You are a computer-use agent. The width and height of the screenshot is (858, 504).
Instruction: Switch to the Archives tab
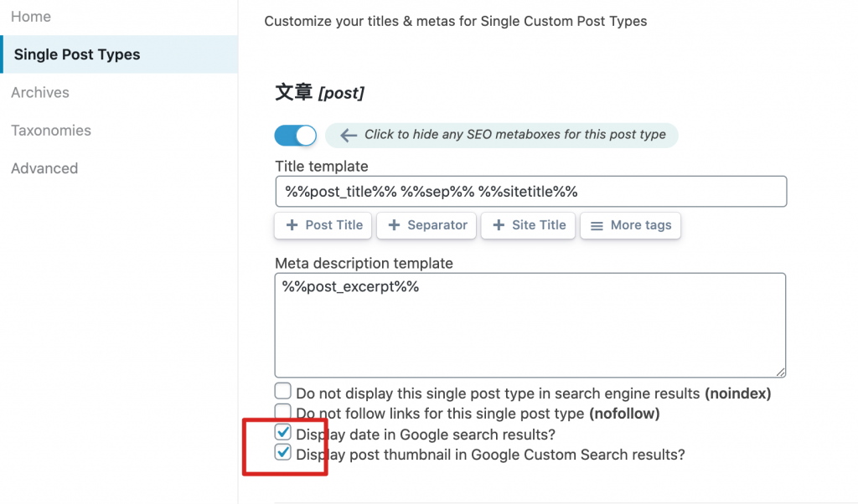pos(40,92)
